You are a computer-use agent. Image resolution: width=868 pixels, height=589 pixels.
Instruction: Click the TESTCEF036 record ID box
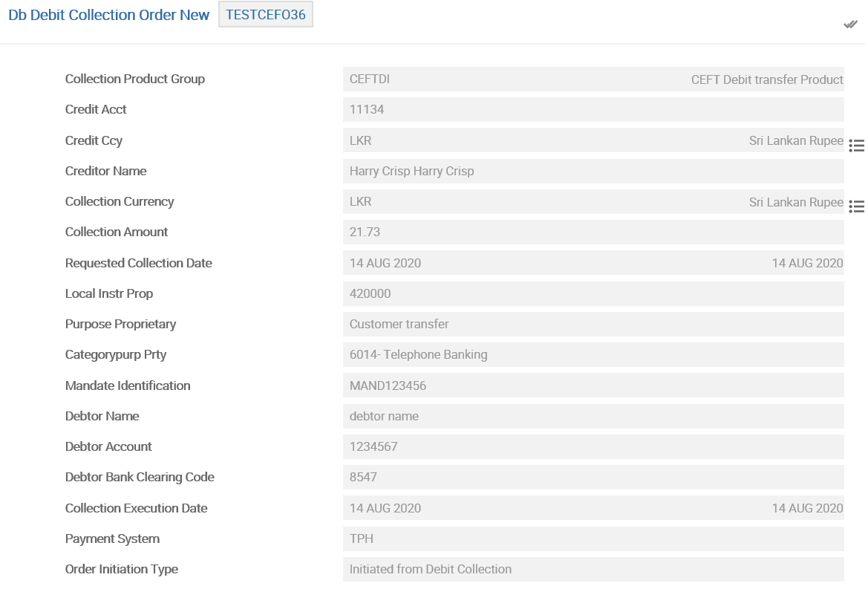click(x=266, y=15)
